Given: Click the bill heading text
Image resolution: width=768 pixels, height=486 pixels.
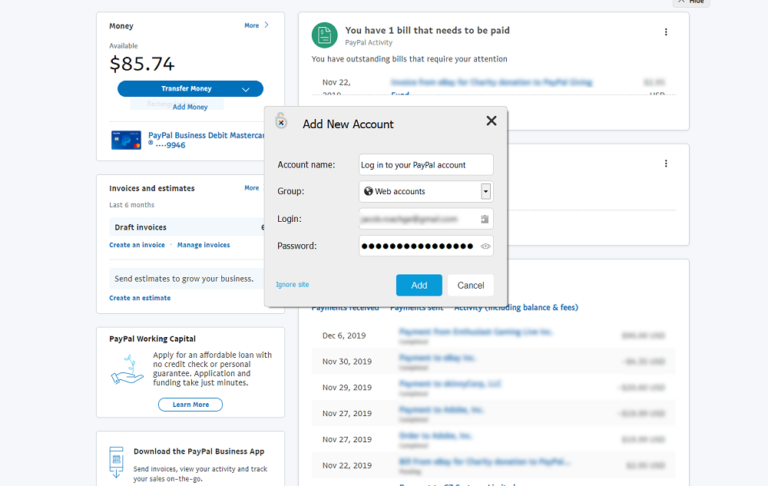Looking at the screenshot, I should (427, 30).
